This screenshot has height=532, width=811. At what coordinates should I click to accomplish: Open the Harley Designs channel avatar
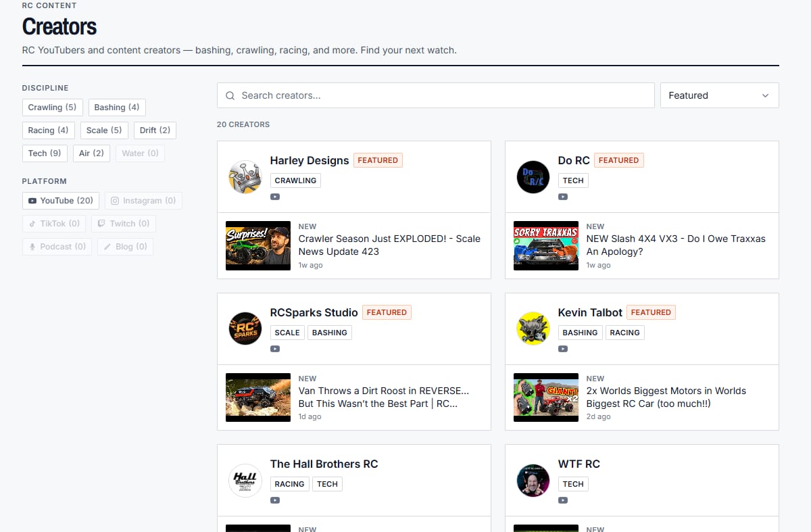pos(245,177)
